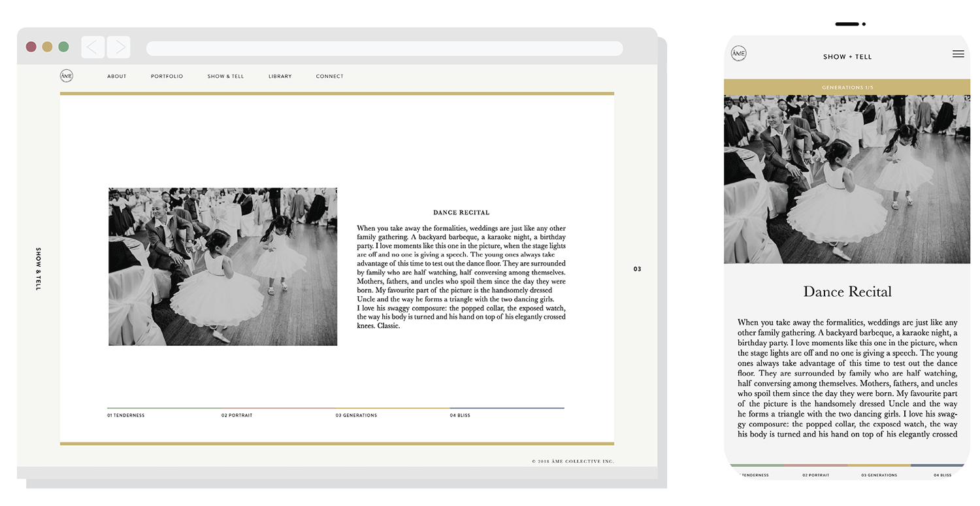Click the browser back arrow button
This screenshot has height=506, width=980.
93,47
